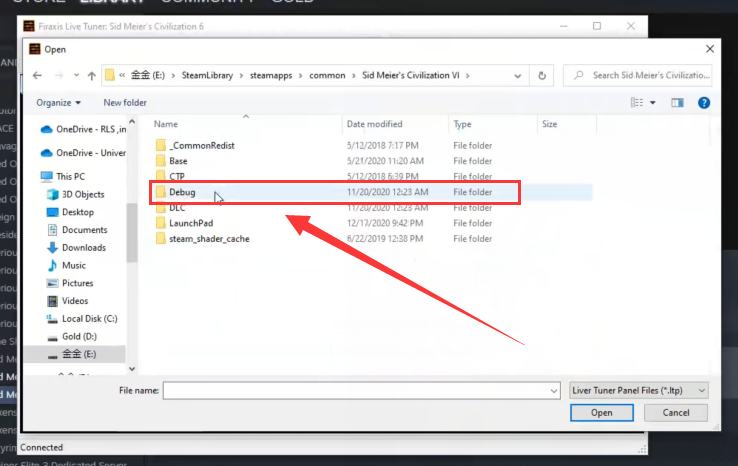This screenshot has width=738, height=466.
Task: Click common in the address breadcrumb
Action: 327,75
